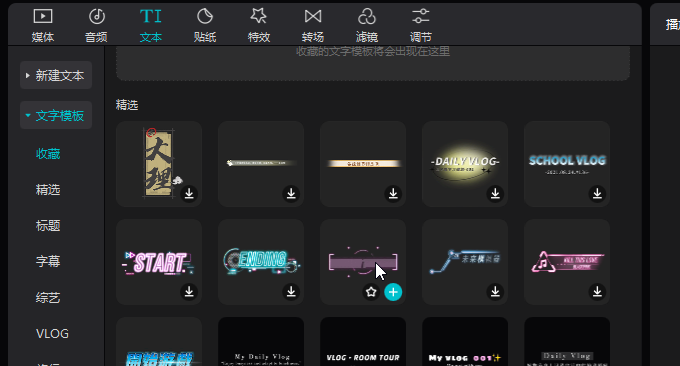The width and height of the screenshot is (680, 366).
Task: Select the 大理 template thumbnail
Action: (x=159, y=163)
